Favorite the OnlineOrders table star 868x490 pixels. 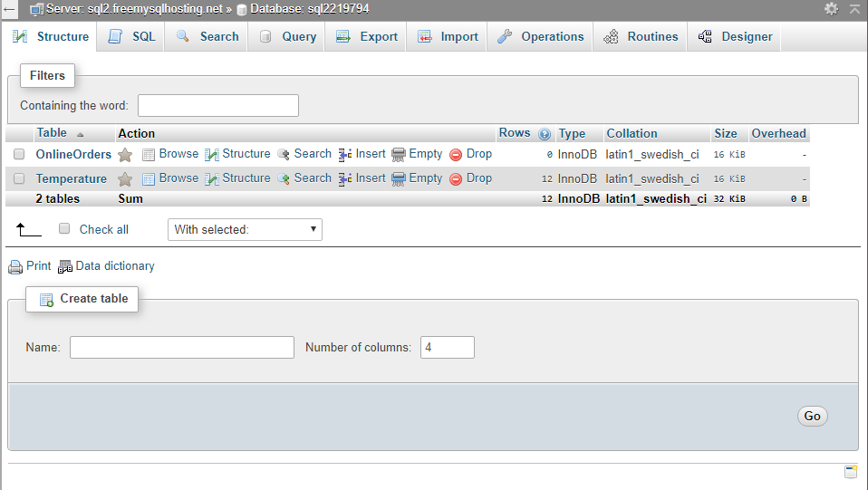point(125,155)
